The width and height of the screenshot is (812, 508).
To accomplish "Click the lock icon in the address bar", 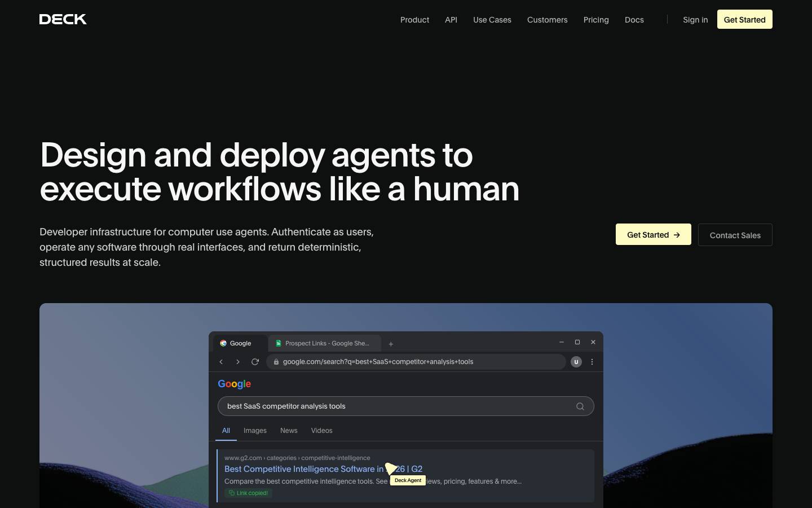I will click(276, 362).
